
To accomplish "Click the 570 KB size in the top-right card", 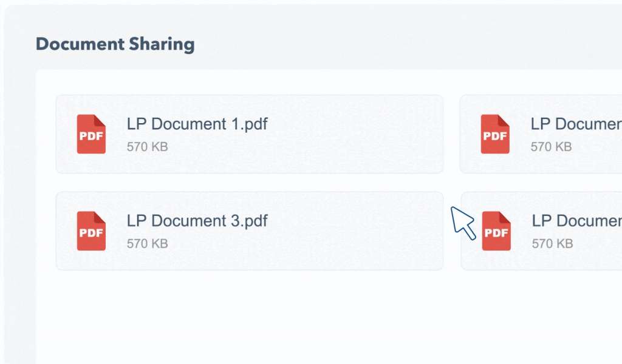I will (551, 147).
